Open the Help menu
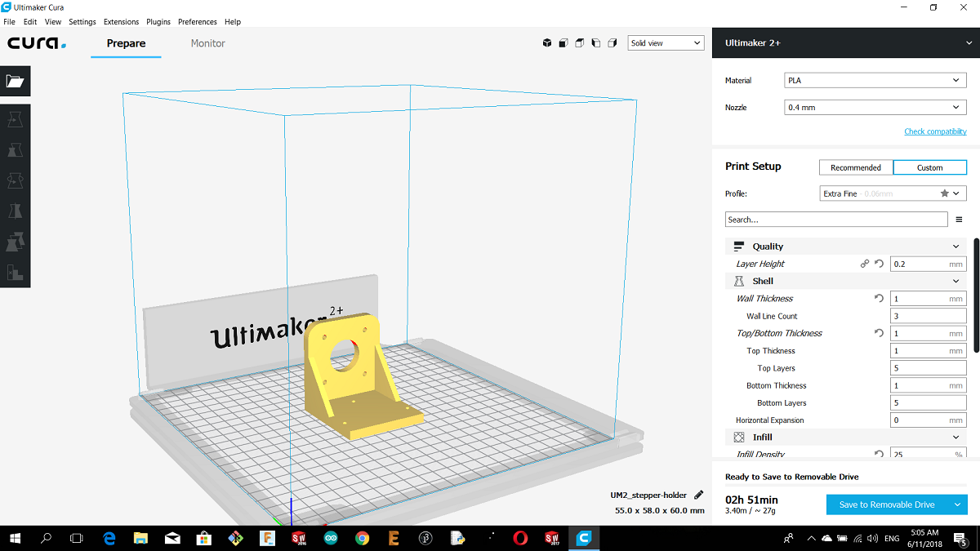980x551 pixels. 233,21
